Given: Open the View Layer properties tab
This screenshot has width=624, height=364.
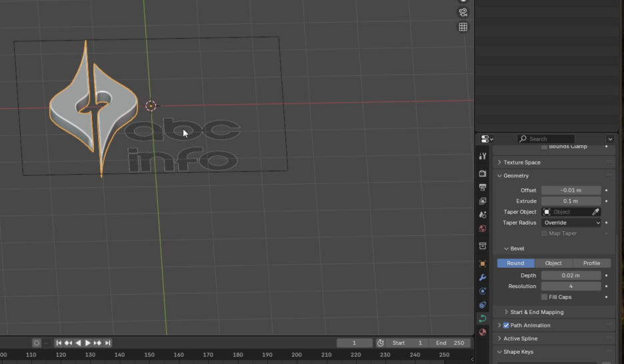Looking at the screenshot, I should pyautogui.click(x=483, y=201).
